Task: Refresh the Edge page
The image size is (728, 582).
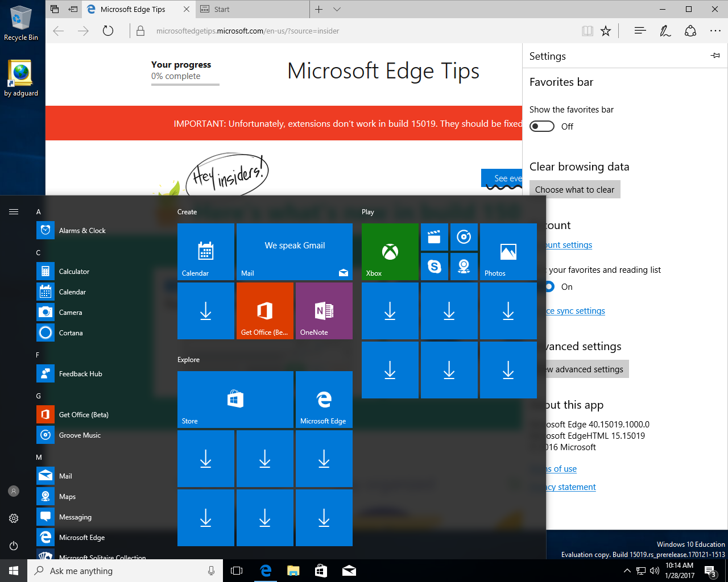Action: 108,31
